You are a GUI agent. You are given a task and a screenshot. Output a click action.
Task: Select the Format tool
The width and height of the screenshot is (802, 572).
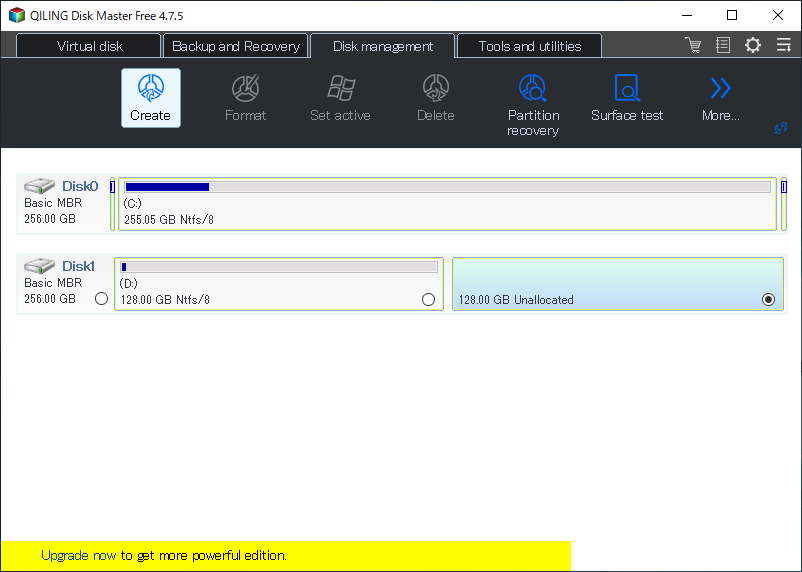(246, 98)
